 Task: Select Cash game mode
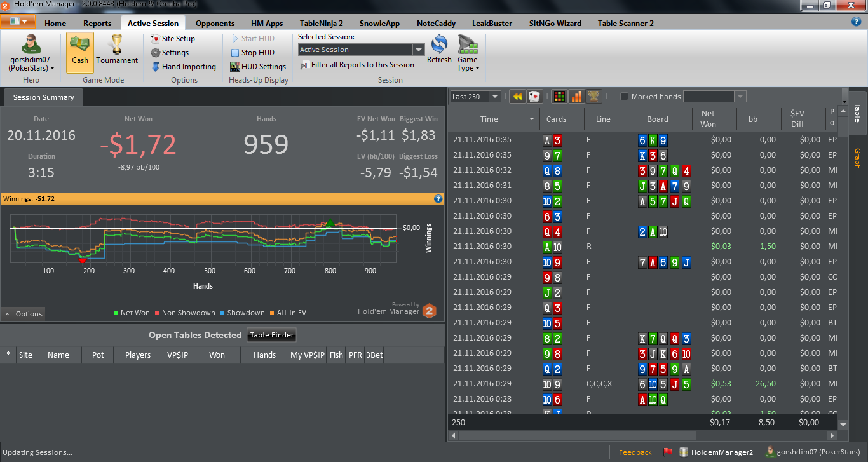point(80,53)
